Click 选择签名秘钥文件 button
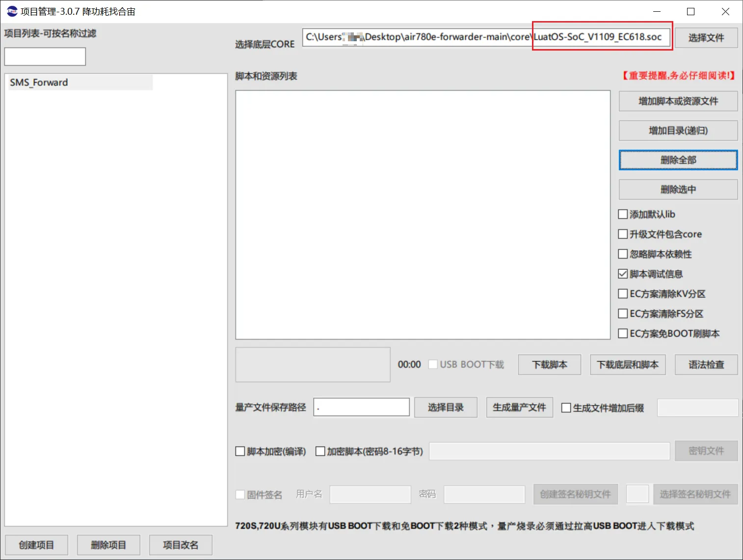Viewport: 743px width, 560px height. tap(695, 494)
